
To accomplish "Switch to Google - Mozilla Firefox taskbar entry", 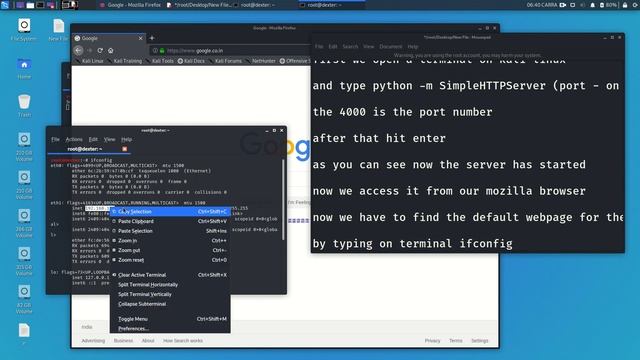I will point(131,5).
